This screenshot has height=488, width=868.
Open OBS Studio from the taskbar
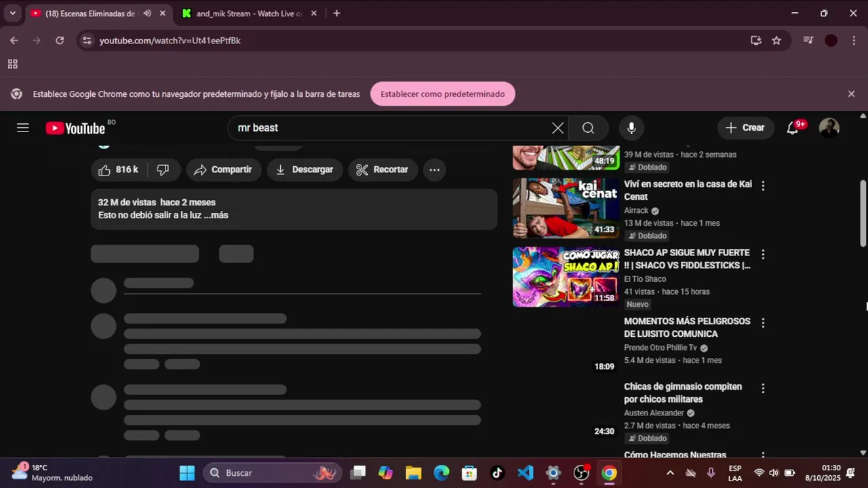pyautogui.click(x=581, y=473)
